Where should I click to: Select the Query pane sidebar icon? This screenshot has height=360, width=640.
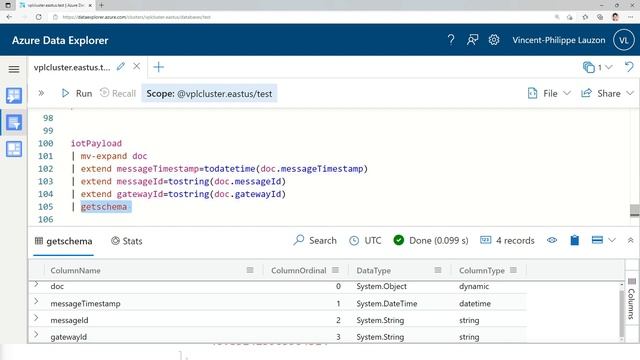click(14, 122)
